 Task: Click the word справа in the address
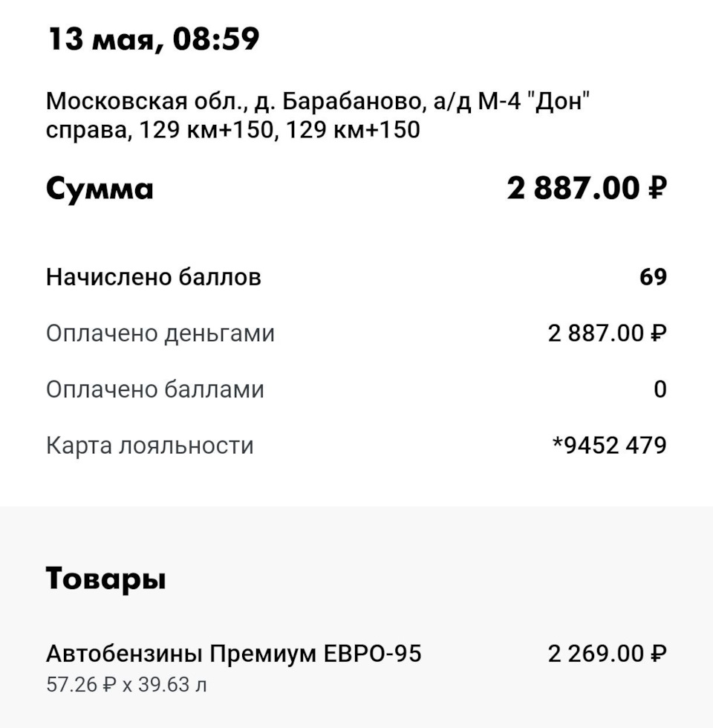coord(86,130)
